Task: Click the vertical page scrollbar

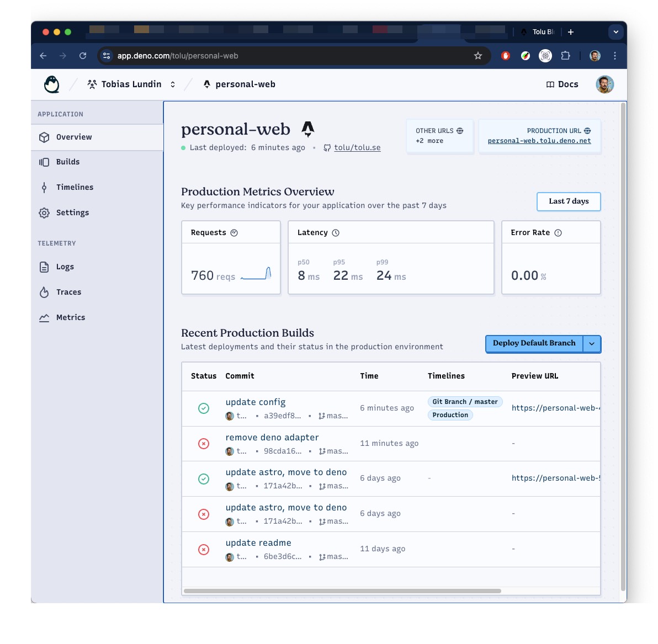Action: click(624, 346)
